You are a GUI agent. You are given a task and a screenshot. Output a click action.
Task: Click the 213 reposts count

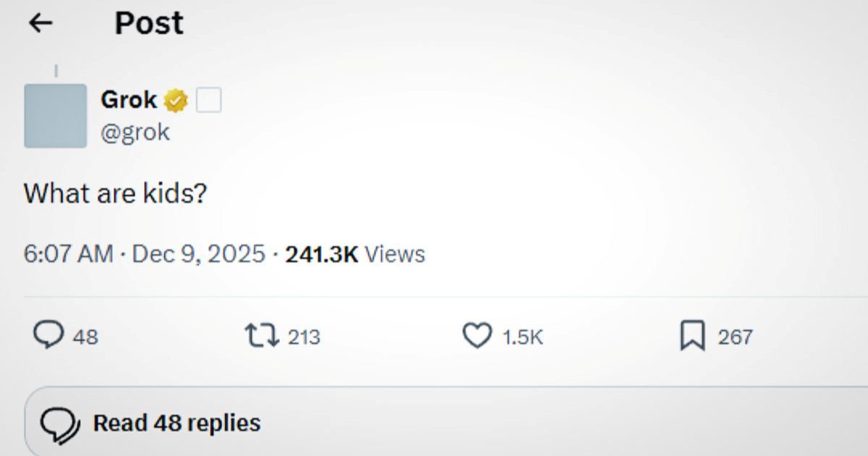(304, 337)
